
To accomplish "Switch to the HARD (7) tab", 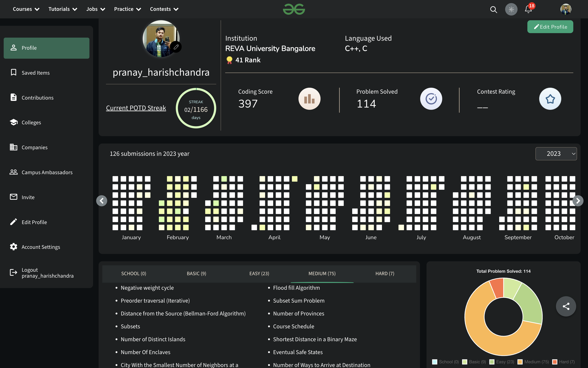I will click(385, 274).
